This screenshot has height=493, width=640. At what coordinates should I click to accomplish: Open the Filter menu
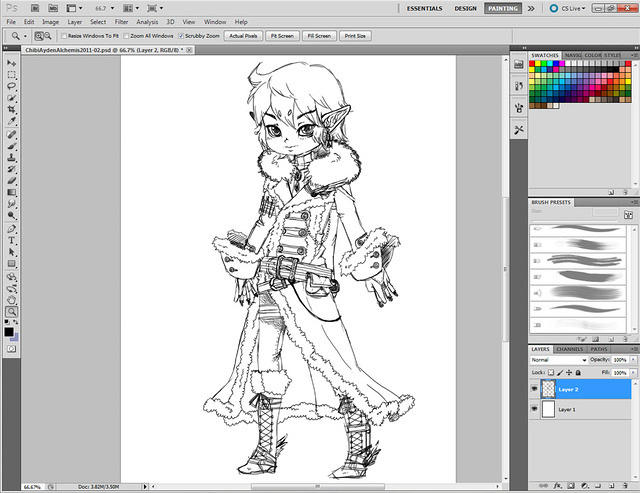[121, 22]
